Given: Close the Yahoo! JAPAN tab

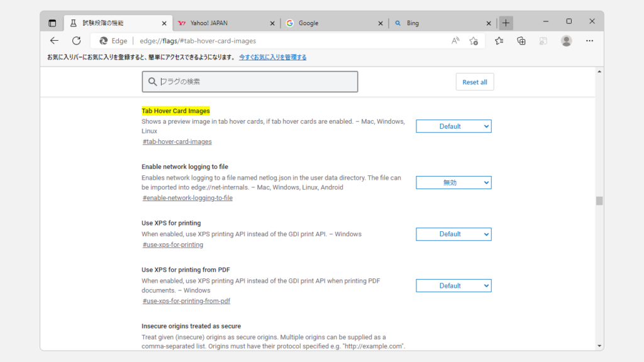Looking at the screenshot, I should point(272,23).
